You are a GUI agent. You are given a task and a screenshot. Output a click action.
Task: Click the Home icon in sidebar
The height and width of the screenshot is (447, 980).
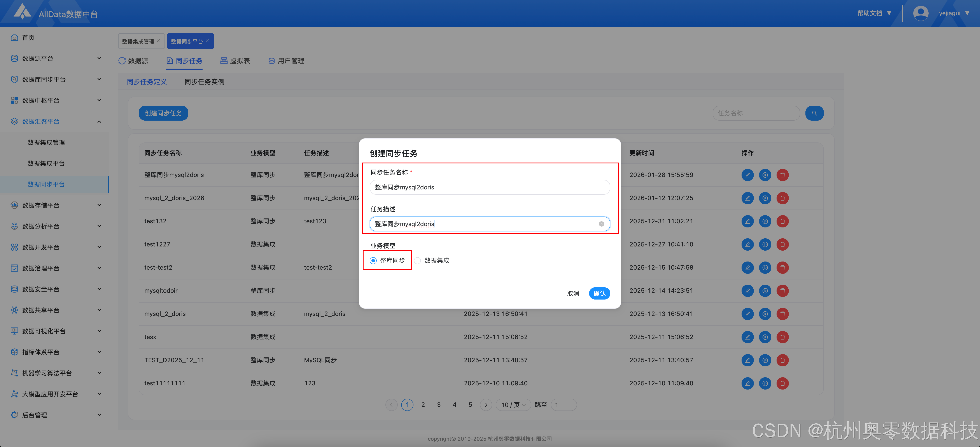click(14, 37)
